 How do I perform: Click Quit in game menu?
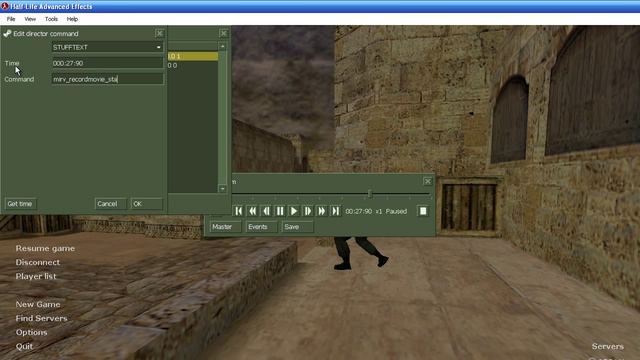click(24, 346)
